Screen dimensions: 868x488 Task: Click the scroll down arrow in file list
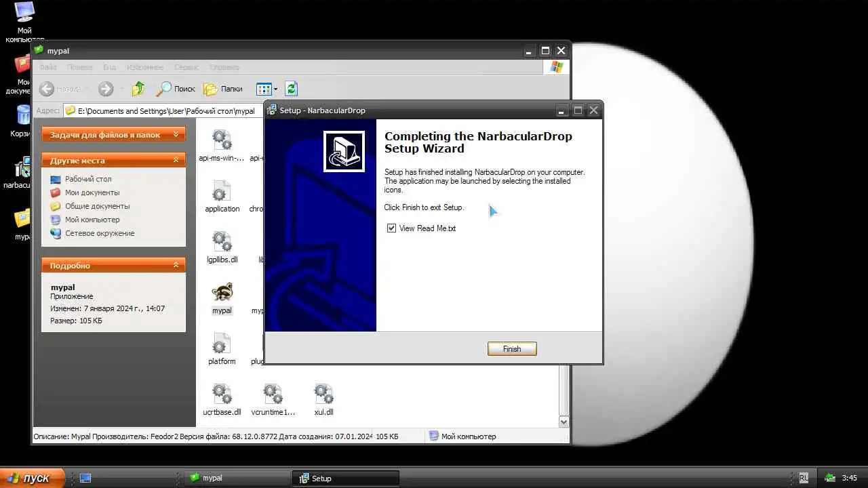pyautogui.click(x=564, y=421)
